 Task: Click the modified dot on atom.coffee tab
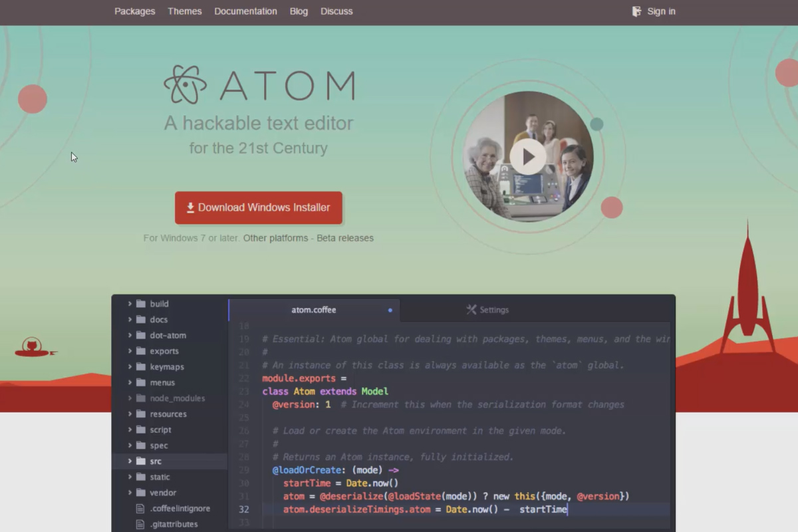point(390,310)
